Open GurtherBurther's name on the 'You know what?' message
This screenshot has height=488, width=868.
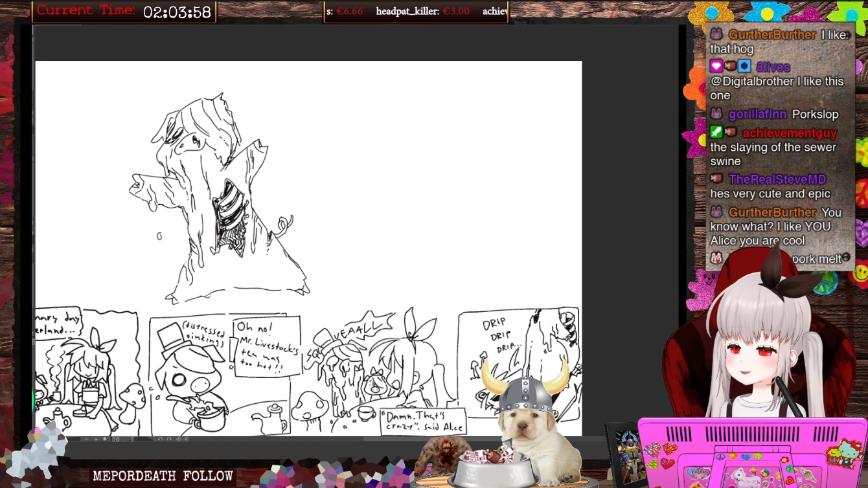tap(772, 212)
